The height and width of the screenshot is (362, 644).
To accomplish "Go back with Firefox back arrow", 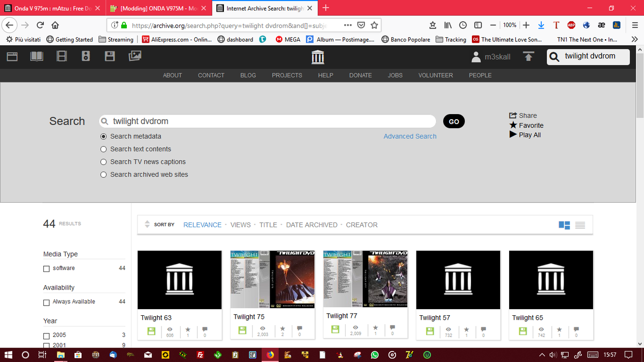I will point(10,25).
